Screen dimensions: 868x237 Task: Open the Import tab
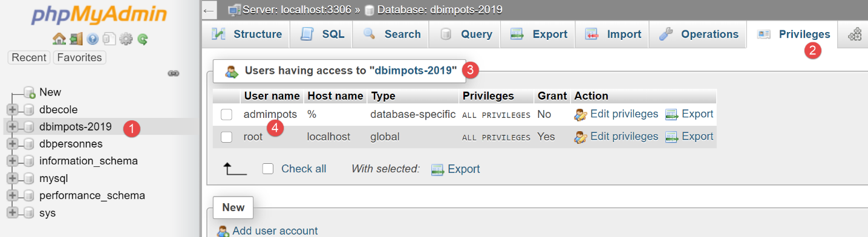click(x=612, y=34)
